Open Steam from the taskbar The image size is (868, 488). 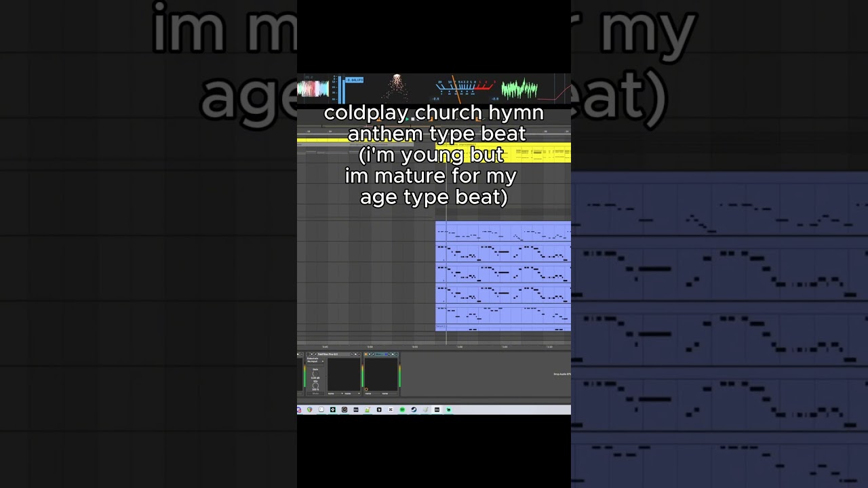click(x=414, y=409)
